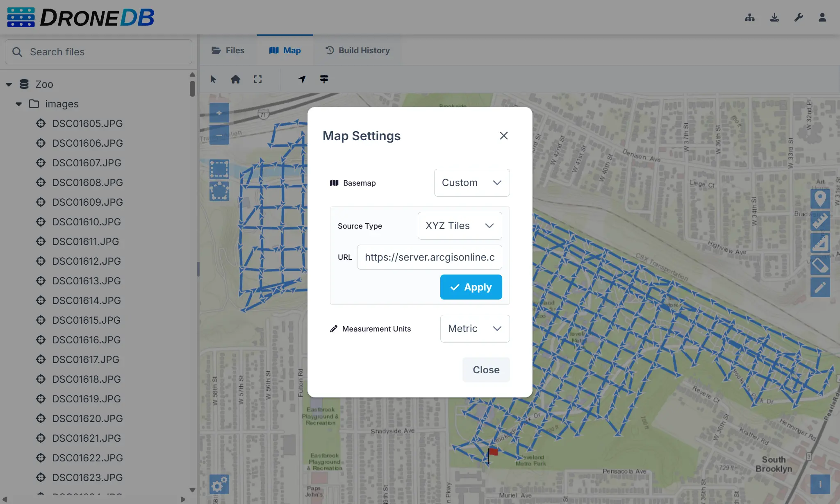The width and height of the screenshot is (840, 504).
Task: Open the organization hierarchy icon
Action: (x=749, y=17)
